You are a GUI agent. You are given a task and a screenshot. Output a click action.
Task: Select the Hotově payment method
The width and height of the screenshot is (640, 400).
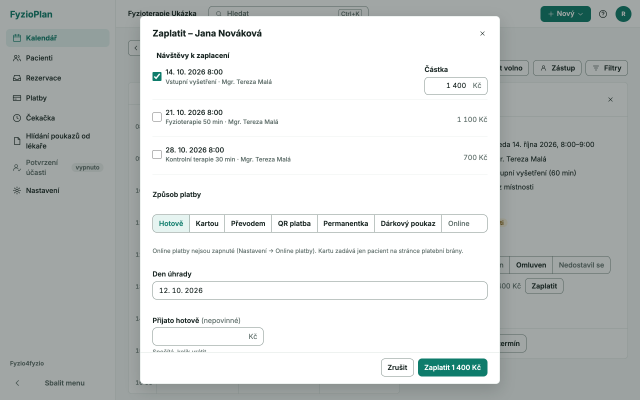pyautogui.click(x=171, y=224)
